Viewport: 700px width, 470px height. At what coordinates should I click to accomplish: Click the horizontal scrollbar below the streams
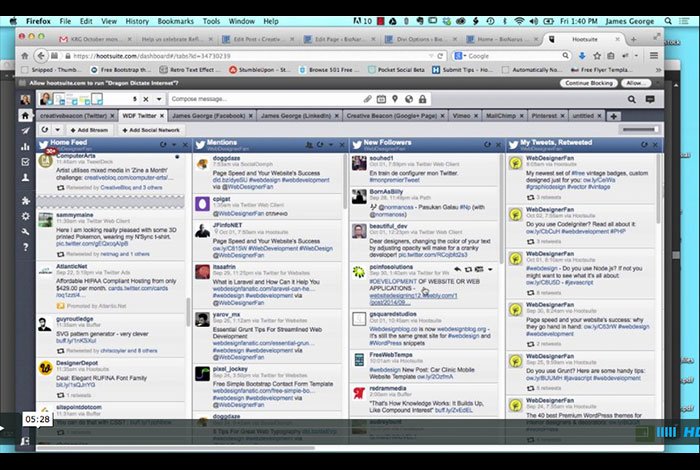coord(176,447)
